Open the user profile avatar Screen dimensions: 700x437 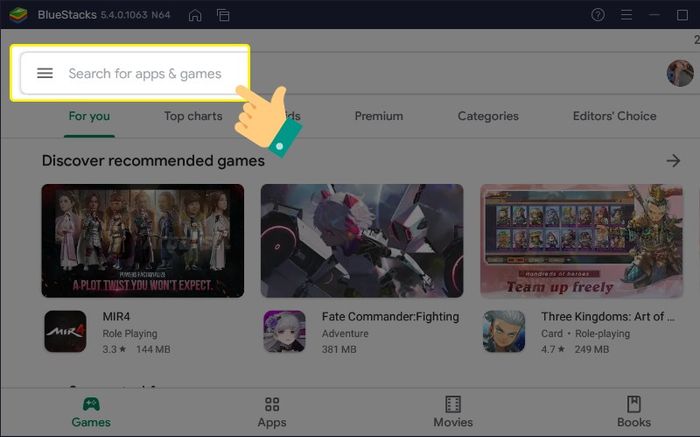pos(680,73)
